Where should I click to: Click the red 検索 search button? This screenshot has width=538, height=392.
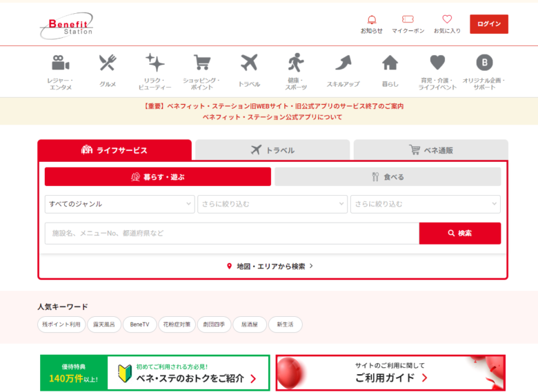(x=459, y=234)
